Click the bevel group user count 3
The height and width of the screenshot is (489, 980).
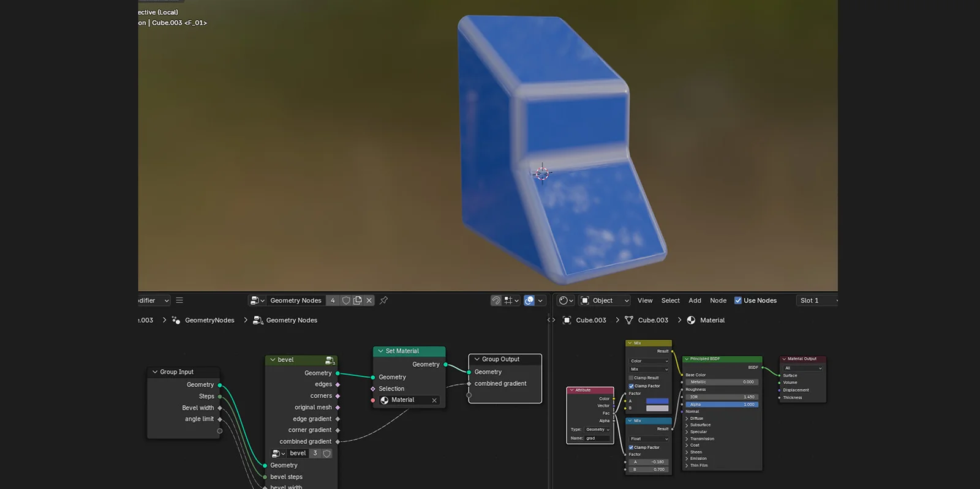[315, 454]
